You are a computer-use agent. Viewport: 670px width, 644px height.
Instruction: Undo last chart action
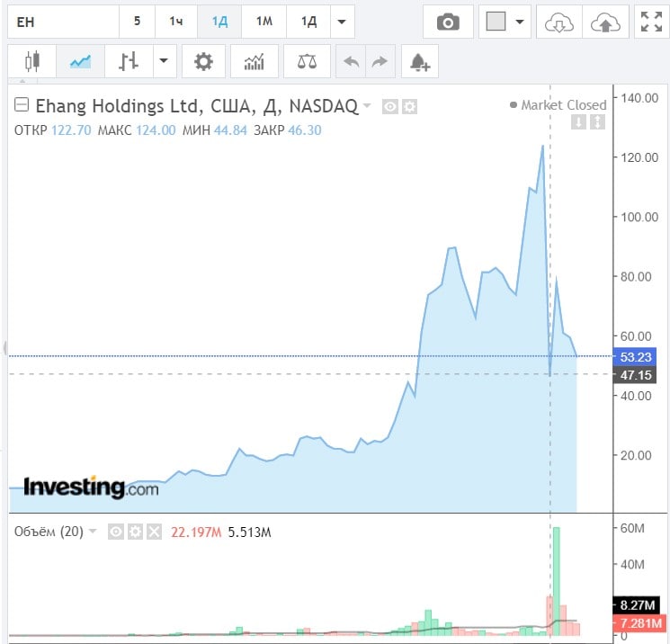point(351,61)
